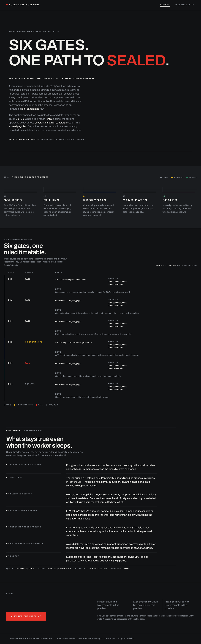Select the G1 gate row label

pyautogui.click(x=10, y=279)
